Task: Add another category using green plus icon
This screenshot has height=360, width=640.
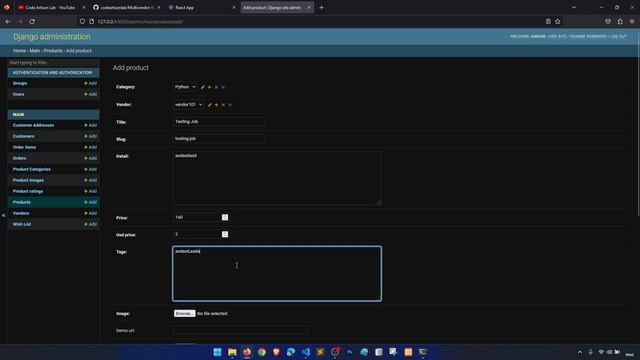Action: click(209, 87)
